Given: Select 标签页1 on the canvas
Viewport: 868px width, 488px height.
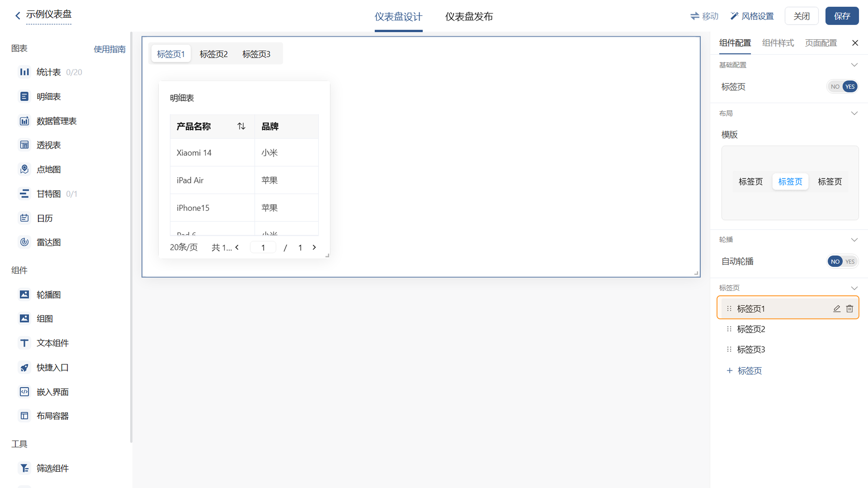Looking at the screenshot, I should coord(171,54).
